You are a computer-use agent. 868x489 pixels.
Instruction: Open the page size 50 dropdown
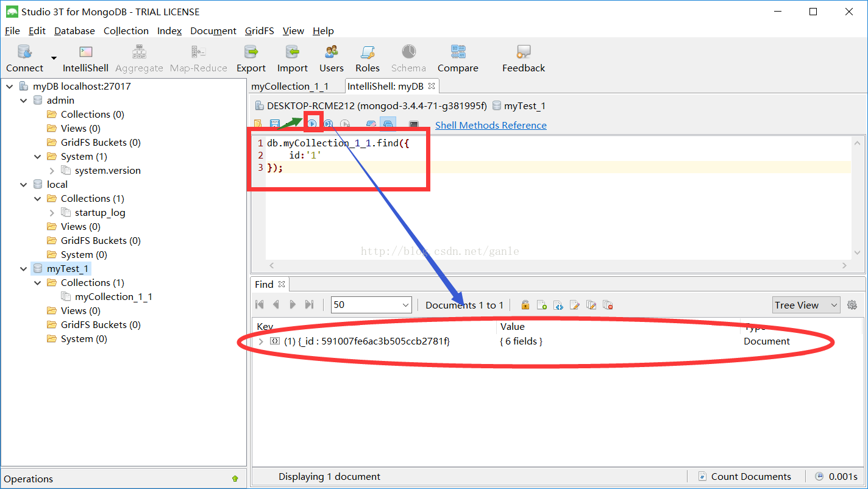click(371, 305)
